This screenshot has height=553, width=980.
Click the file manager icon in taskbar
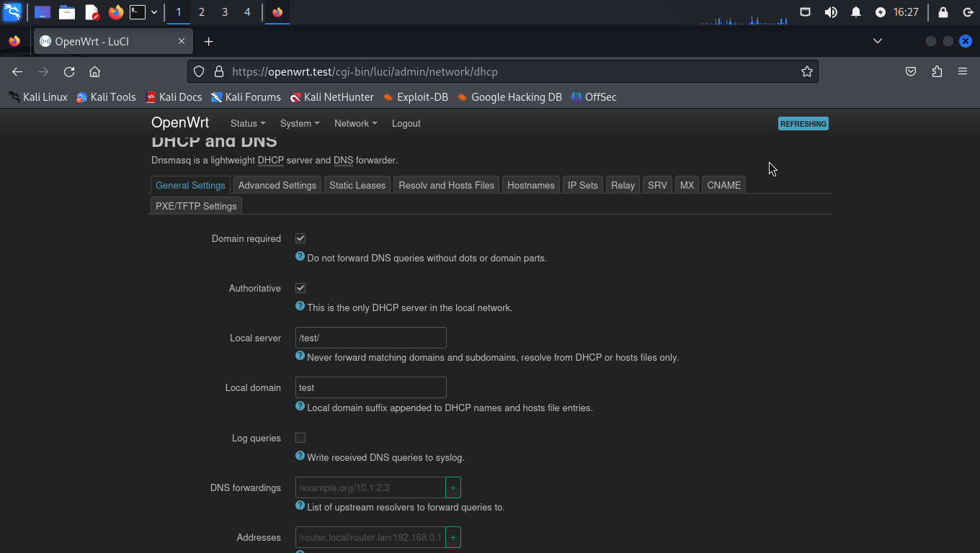67,12
